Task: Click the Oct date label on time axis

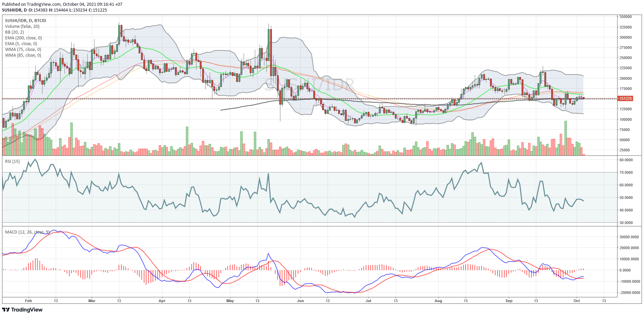Action: click(x=577, y=301)
